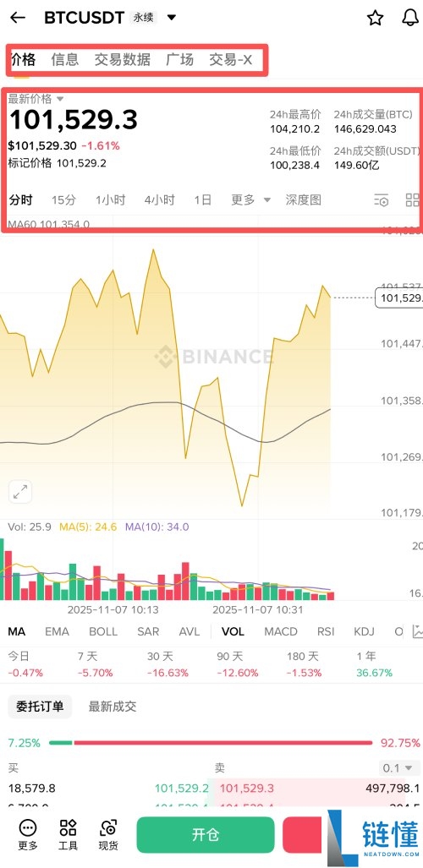Open price alert bell icon
The width and height of the screenshot is (423, 868).
pyautogui.click(x=409, y=18)
